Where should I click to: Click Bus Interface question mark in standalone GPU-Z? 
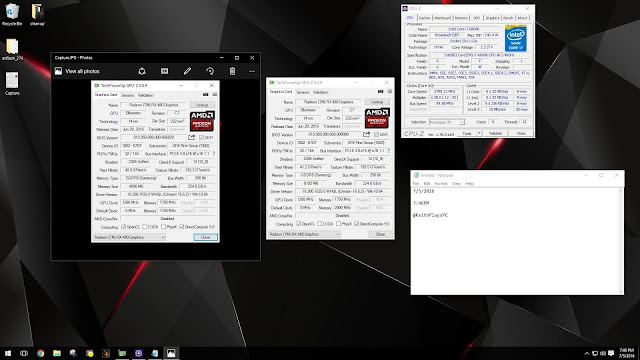388,151
